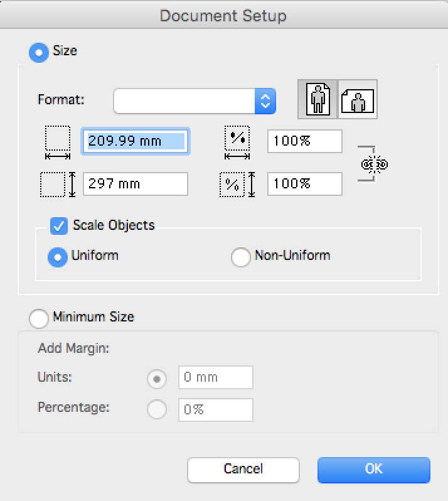Click the vertical scale percentage icon

238,185
